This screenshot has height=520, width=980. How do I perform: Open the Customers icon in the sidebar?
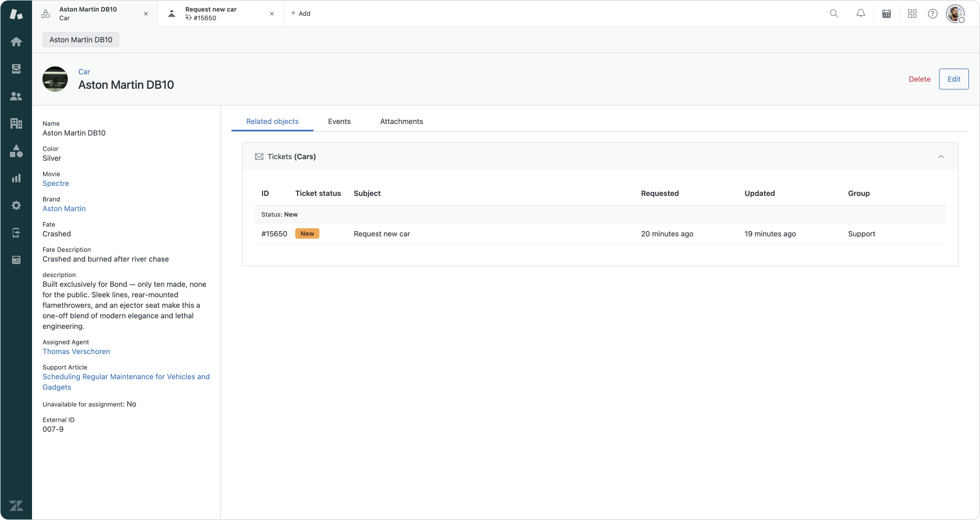[16, 96]
